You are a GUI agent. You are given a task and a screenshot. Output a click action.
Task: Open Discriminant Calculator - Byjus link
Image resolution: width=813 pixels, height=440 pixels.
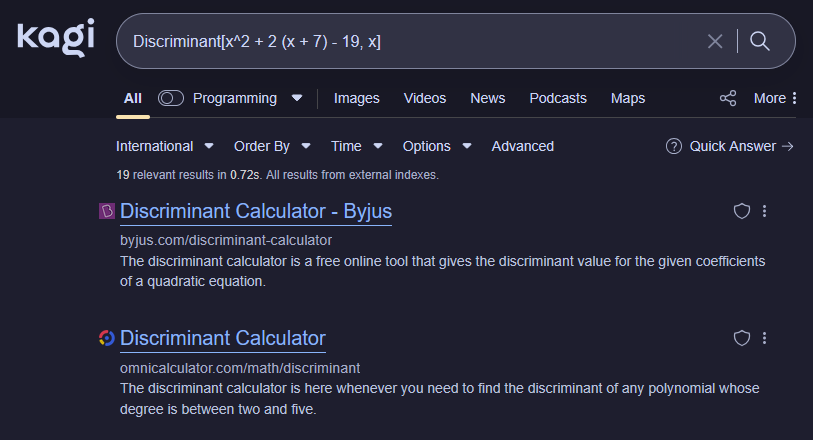tap(256, 211)
